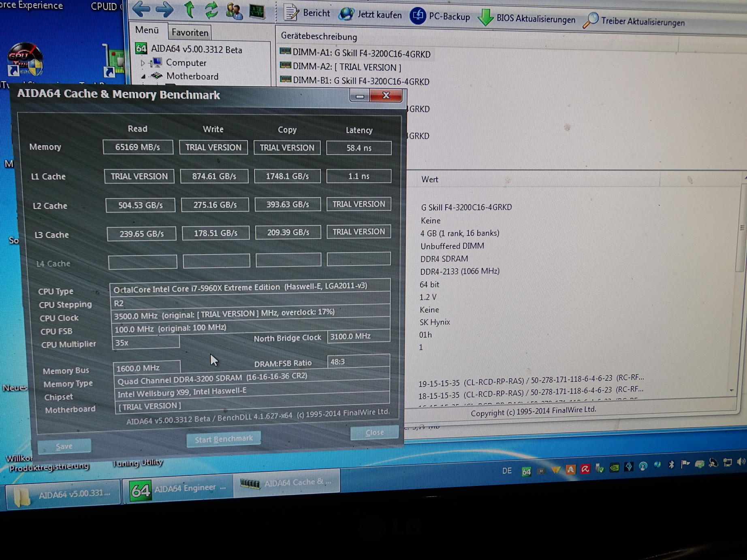Click BIOS Aktualisierungen toolbar button
Image resolution: width=747 pixels, height=560 pixels.
pyautogui.click(x=527, y=19)
